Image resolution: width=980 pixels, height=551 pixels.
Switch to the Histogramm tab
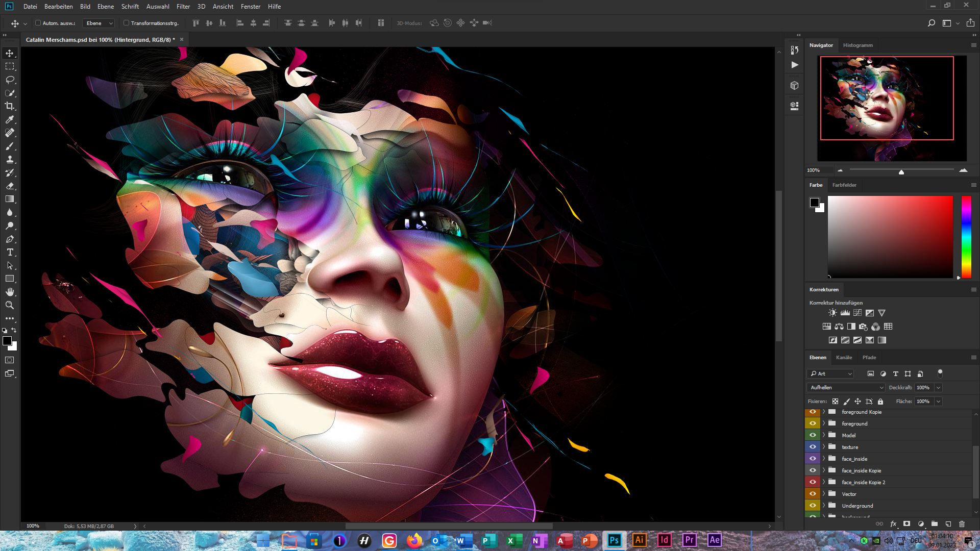[857, 45]
